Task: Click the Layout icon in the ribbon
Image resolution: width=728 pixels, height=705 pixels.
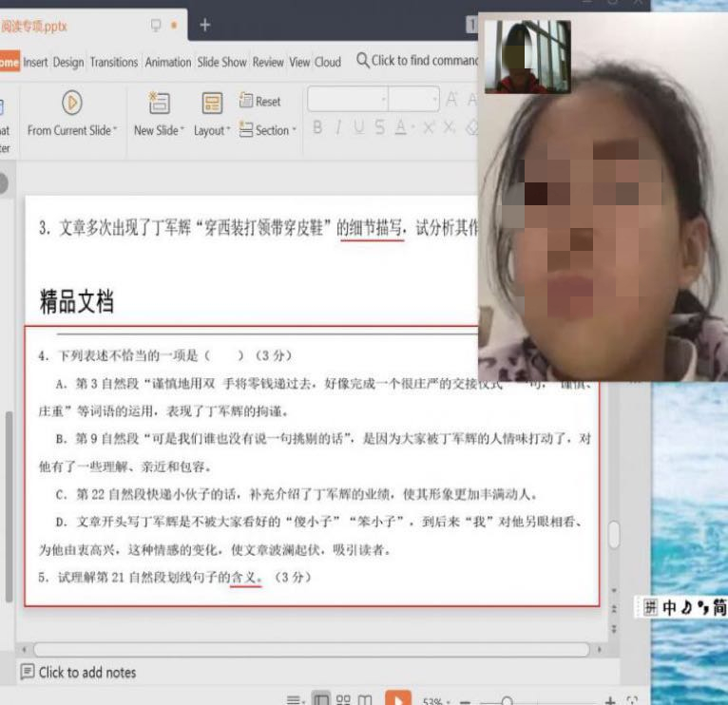Action: tap(212, 103)
